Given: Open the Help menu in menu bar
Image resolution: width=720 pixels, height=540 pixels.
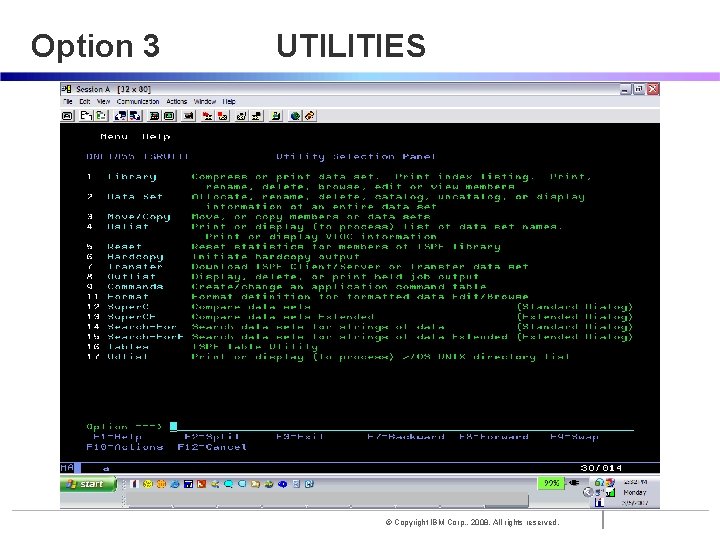Looking at the screenshot, I should tap(229, 101).
